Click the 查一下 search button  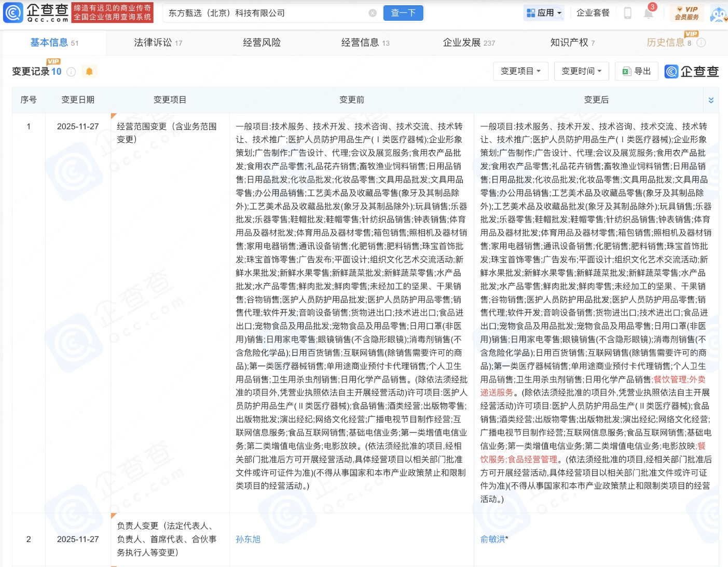click(x=403, y=13)
